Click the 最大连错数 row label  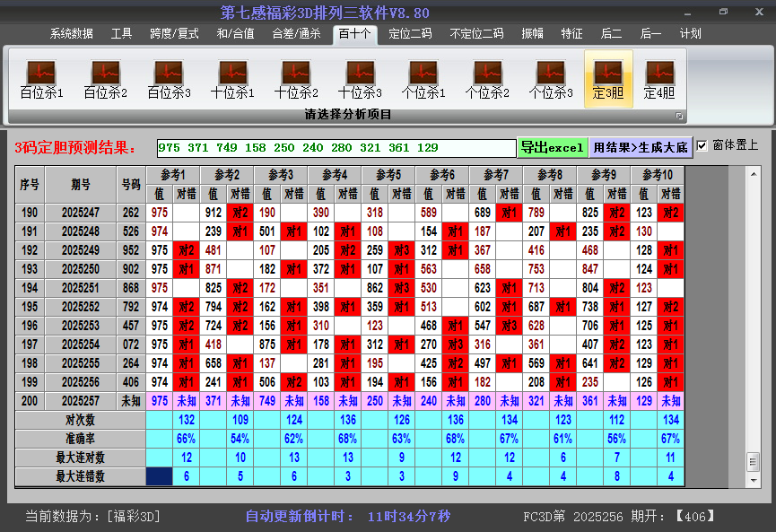[x=80, y=476]
